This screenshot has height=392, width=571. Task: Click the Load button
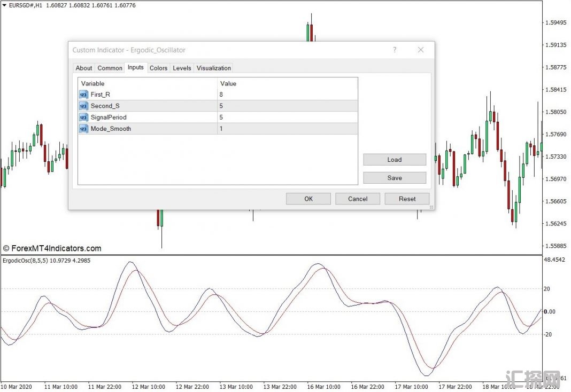395,160
